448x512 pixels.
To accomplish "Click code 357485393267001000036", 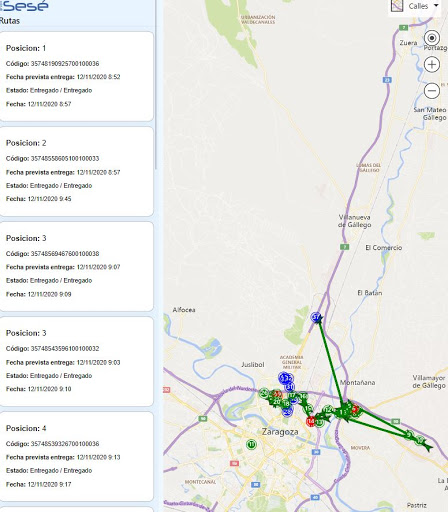I will 65,444.
